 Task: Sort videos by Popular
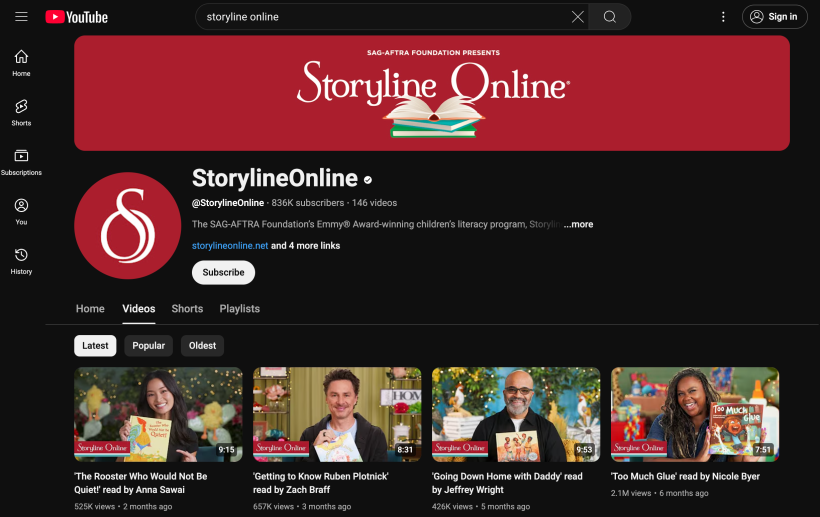pyautogui.click(x=149, y=346)
